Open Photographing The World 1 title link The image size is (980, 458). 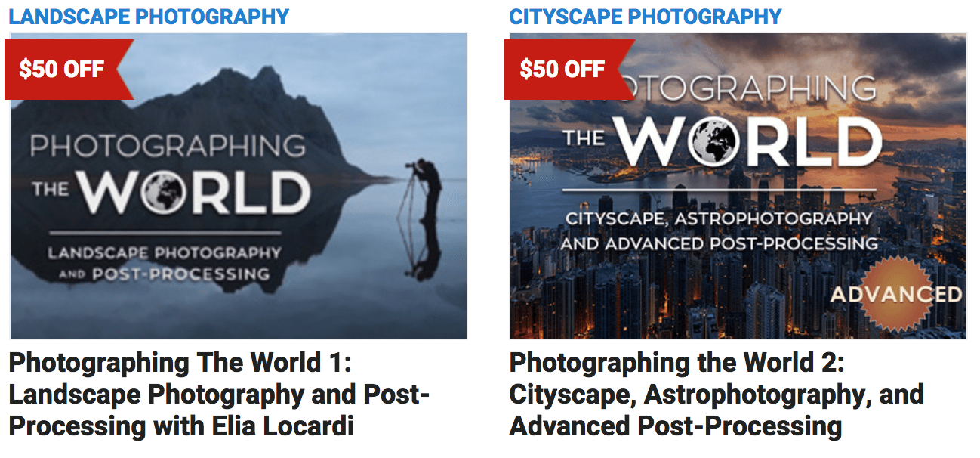click(218, 395)
